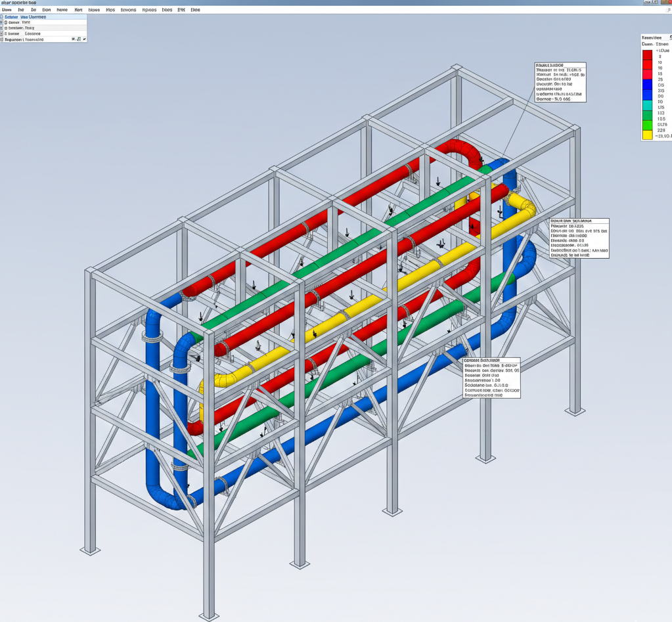Open the 'tinvons' menu in menu bar
Viewport: 672px width, 622px height.
[128, 11]
